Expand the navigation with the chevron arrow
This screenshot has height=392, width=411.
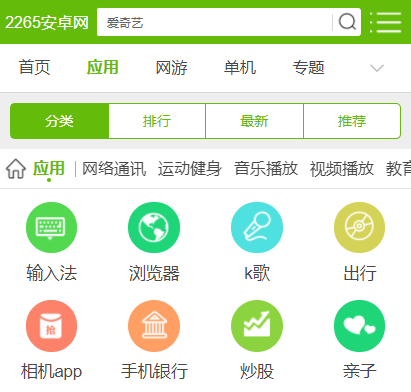pos(377,68)
